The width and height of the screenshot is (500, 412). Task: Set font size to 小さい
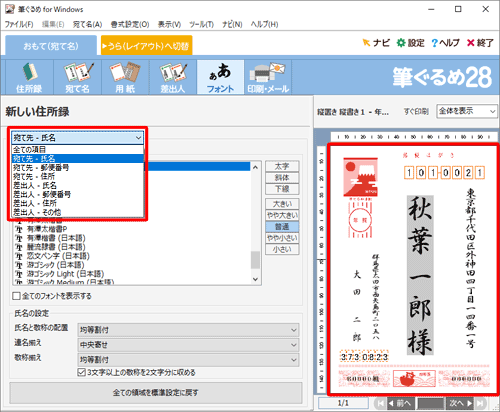tap(282, 249)
